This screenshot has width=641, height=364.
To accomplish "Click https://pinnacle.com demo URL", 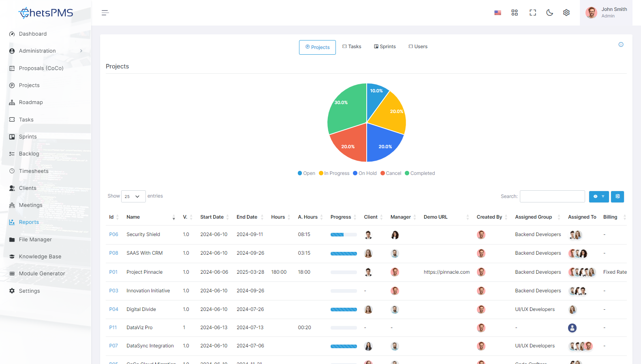I will (447, 272).
